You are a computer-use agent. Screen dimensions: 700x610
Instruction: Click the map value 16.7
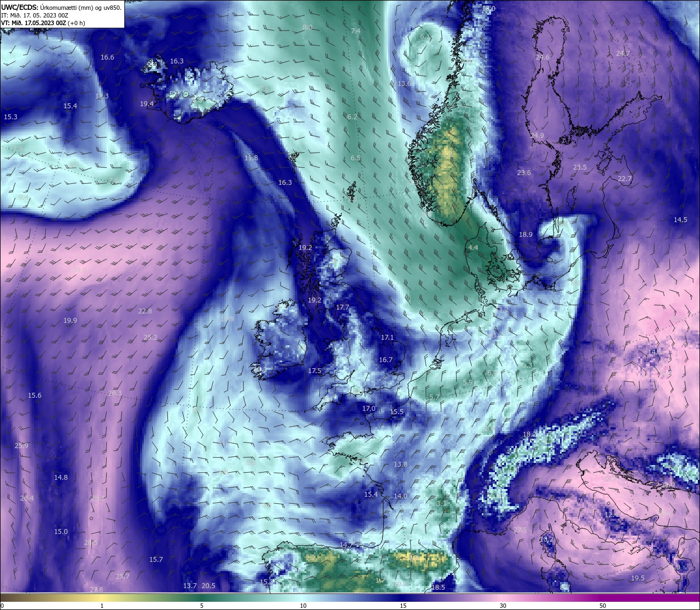click(x=386, y=360)
